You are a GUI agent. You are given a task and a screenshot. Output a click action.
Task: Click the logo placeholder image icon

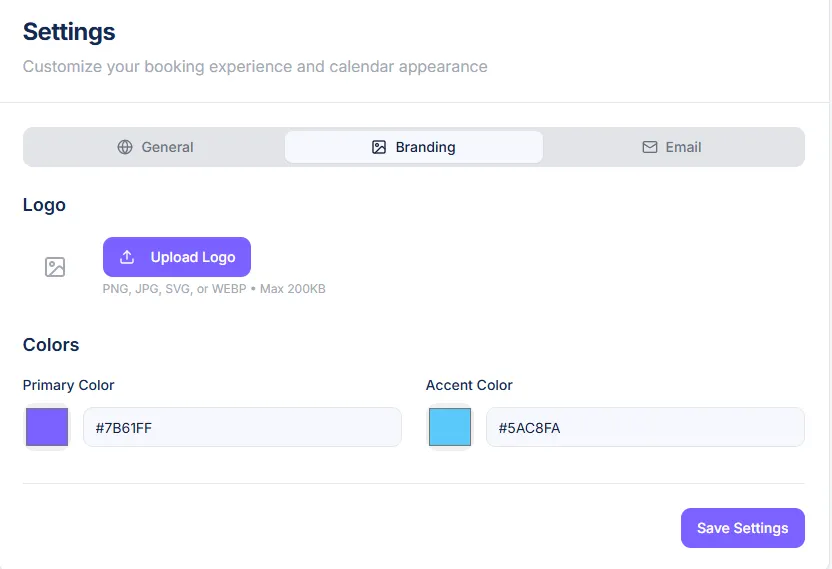55,267
